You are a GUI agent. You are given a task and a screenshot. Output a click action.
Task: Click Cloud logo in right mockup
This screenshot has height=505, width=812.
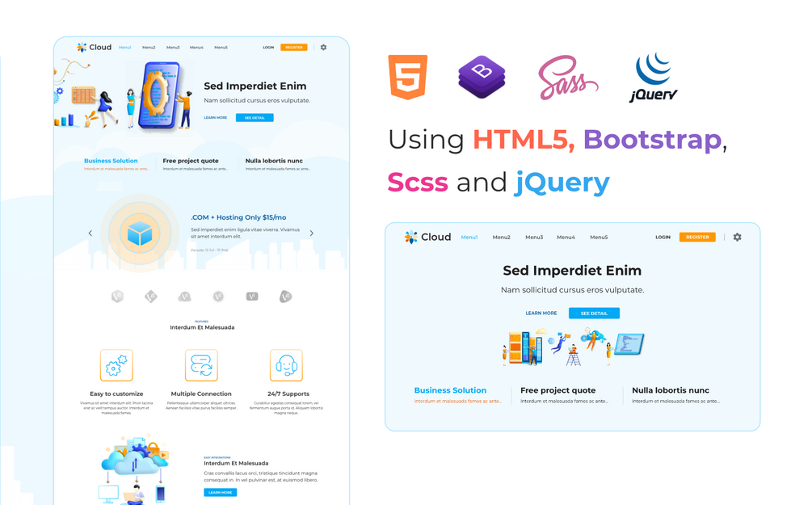427,238
